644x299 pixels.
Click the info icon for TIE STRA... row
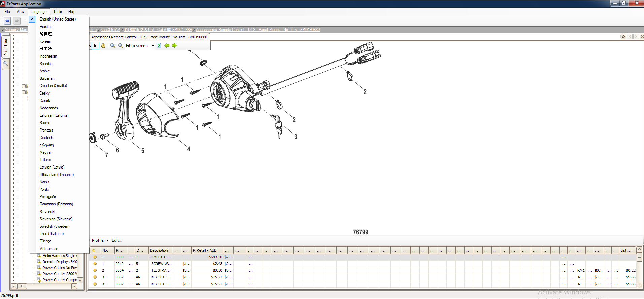coord(95,270)
